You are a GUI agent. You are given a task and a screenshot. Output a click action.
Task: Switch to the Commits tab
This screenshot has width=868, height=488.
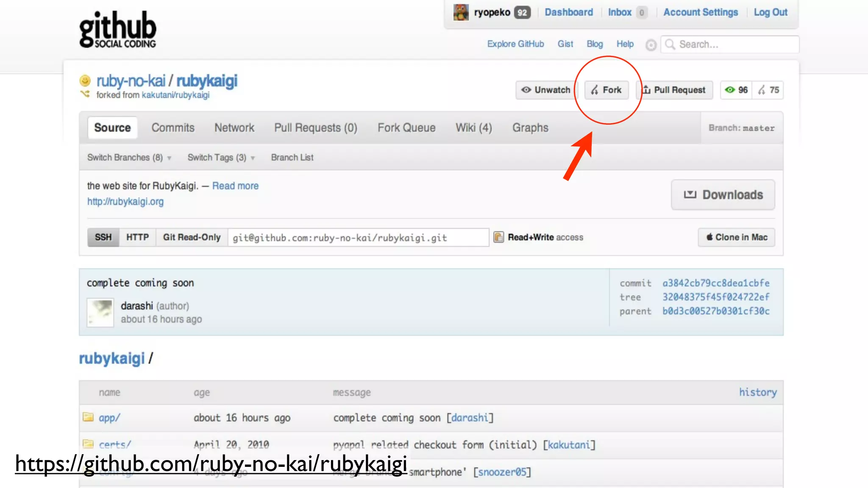(x=173, y=128)
